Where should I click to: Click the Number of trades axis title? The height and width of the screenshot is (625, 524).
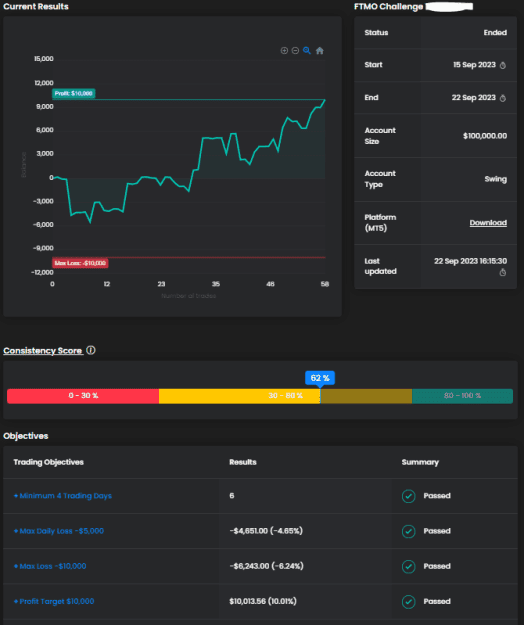[188, 296]
